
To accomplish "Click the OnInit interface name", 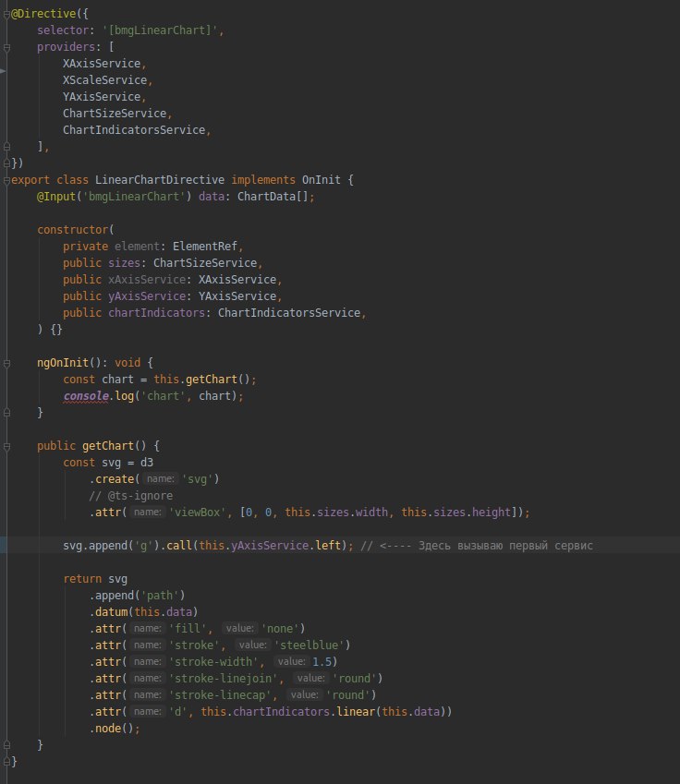I will (x=322, y=180).
